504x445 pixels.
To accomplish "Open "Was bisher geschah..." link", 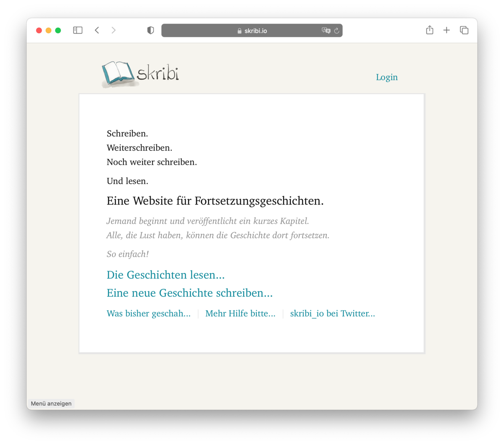I will (148, 314).
